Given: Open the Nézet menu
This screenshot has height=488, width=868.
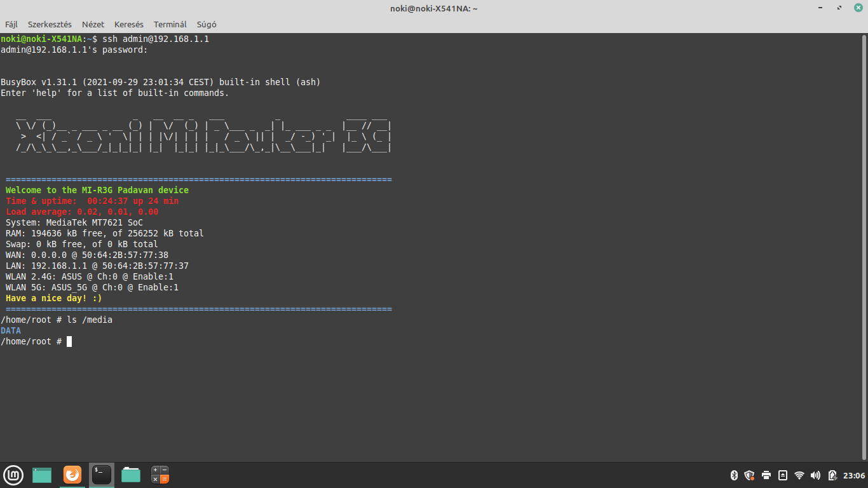Looking at the screenshot, I should pyautogui.click(x=93, y=24).
